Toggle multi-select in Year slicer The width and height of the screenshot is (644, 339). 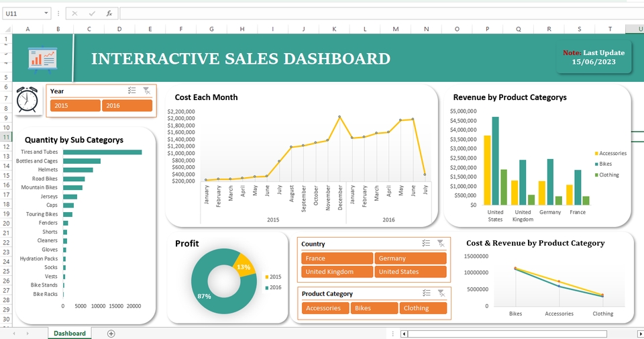[x=131, y=91]
